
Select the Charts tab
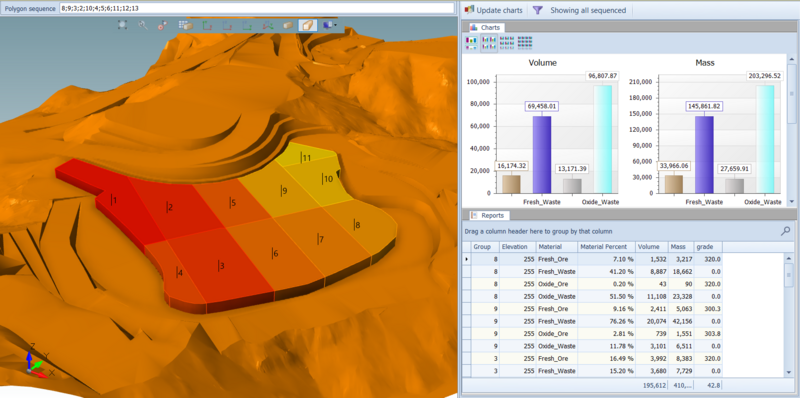tap(484, 28)
